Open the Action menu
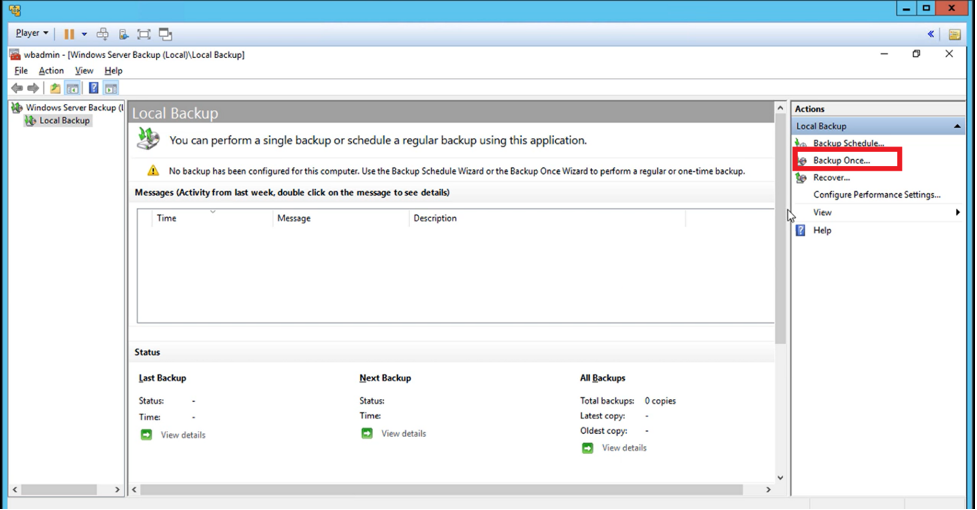 [51, 71]
